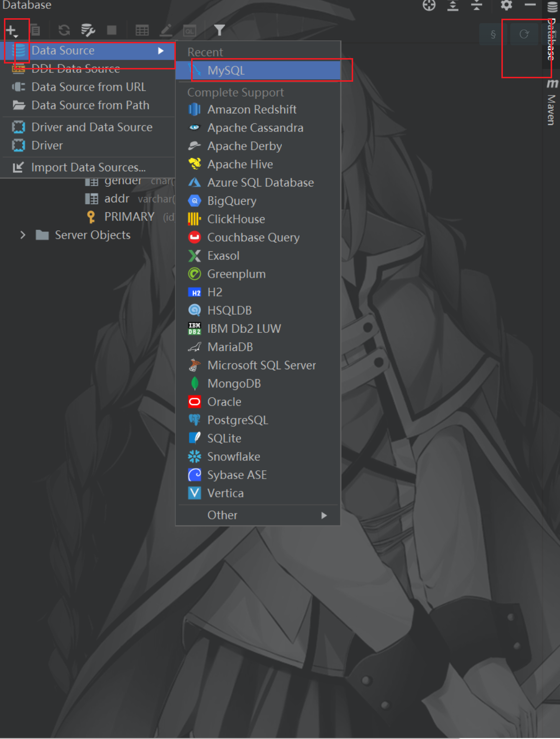Viewport: 560px width, 739px height.
Task: Choose Snowflake data source
Action: [x=258, y=457]
